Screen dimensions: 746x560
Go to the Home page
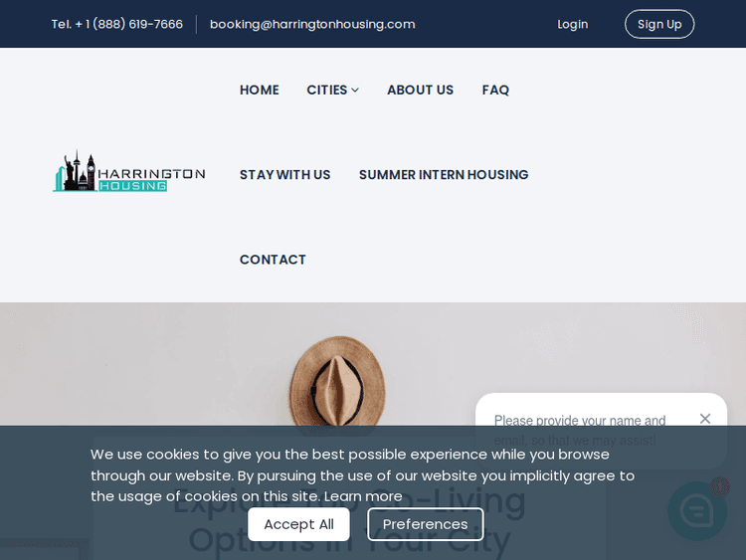click(x=260, y=90)
